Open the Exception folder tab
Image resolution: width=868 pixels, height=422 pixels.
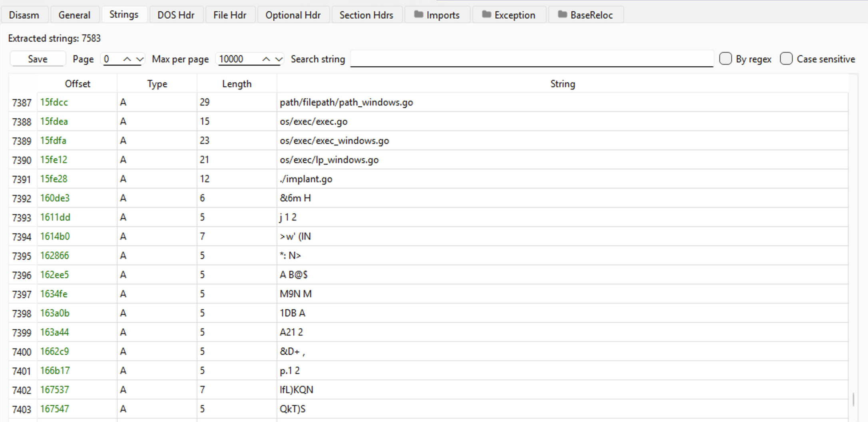(x=509, y=15)
